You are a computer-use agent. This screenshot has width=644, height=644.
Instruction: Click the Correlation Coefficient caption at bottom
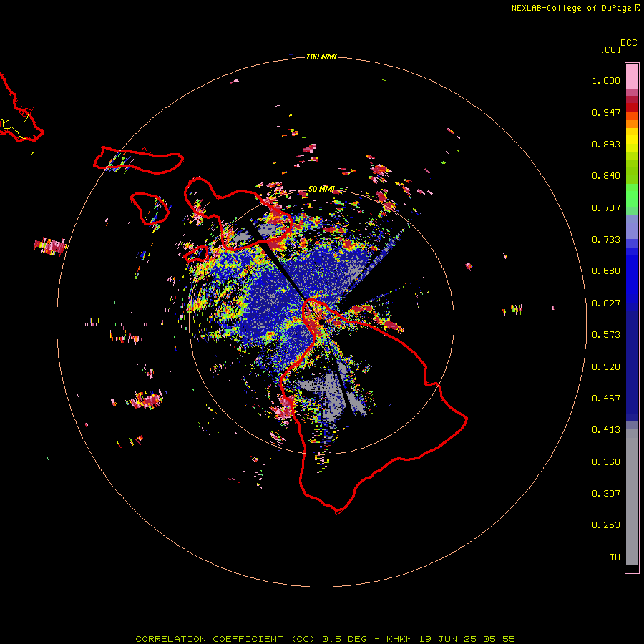(x=325, y=639)
